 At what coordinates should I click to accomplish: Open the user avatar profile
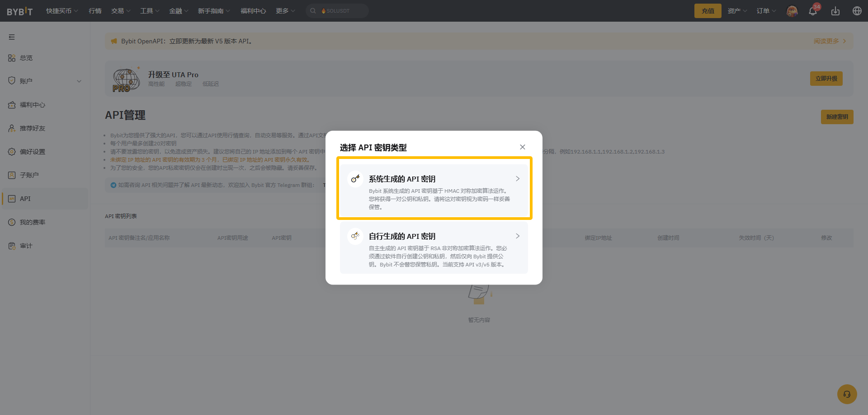point(792,11)
